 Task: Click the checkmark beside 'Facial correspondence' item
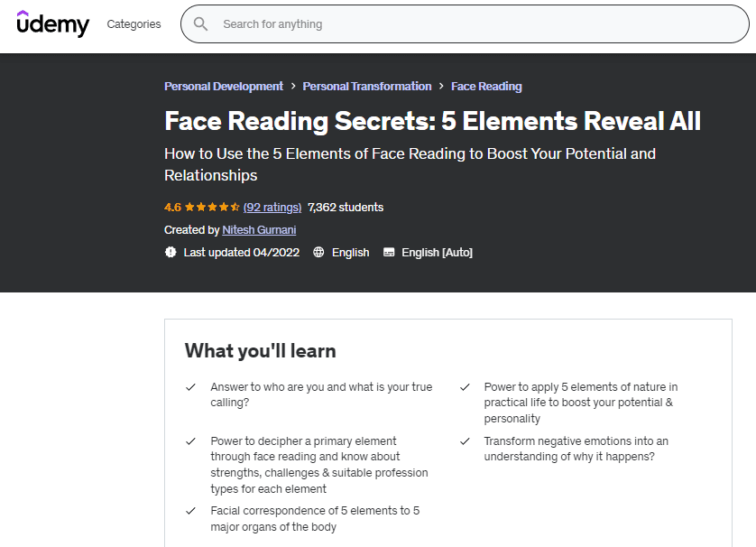point(191,511)
